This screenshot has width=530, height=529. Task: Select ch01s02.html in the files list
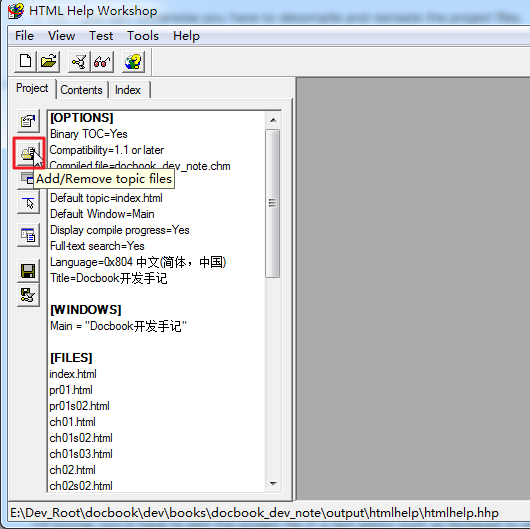(x=81, y=438)
